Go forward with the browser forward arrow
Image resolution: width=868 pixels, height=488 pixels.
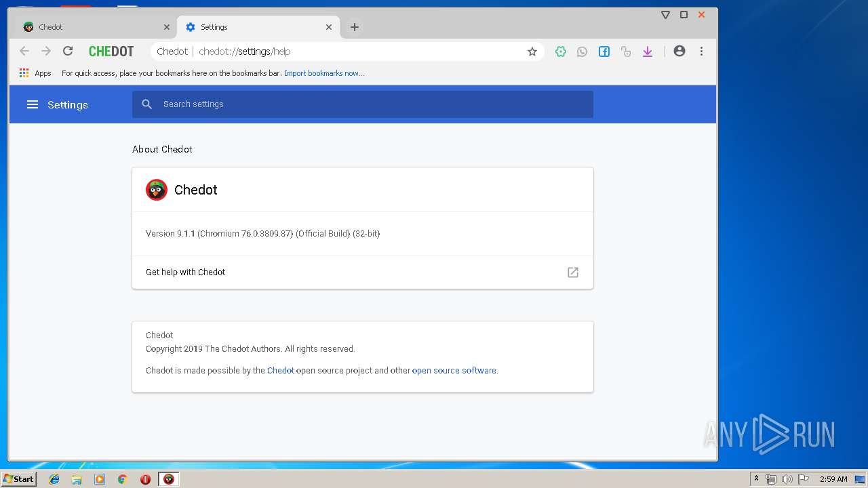pyautogui.click(x=46, y=51)
